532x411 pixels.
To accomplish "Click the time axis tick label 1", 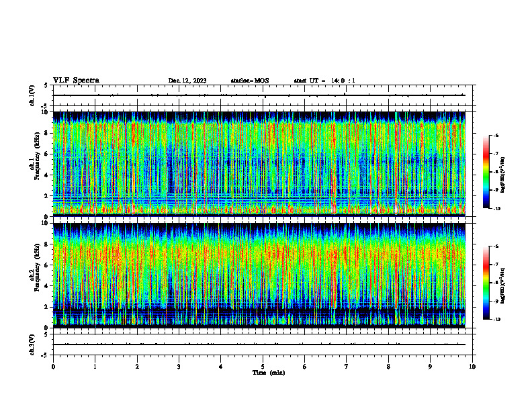I will [x=95, y=367].
